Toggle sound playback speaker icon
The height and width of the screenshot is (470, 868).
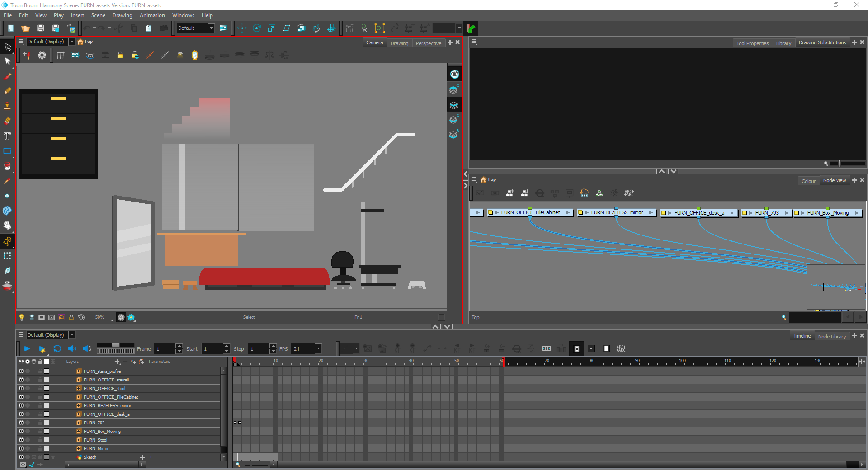click(x=72, y=348)
